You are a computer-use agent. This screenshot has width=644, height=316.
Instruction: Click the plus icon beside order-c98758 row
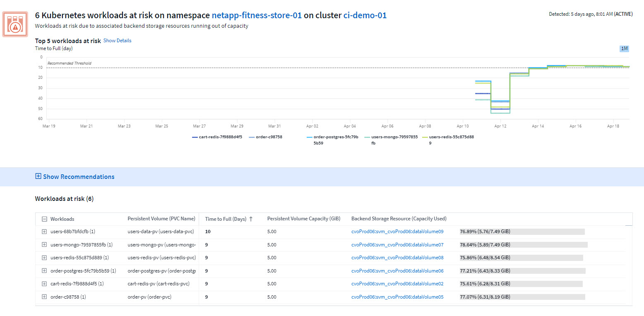[x=44, y=297]
